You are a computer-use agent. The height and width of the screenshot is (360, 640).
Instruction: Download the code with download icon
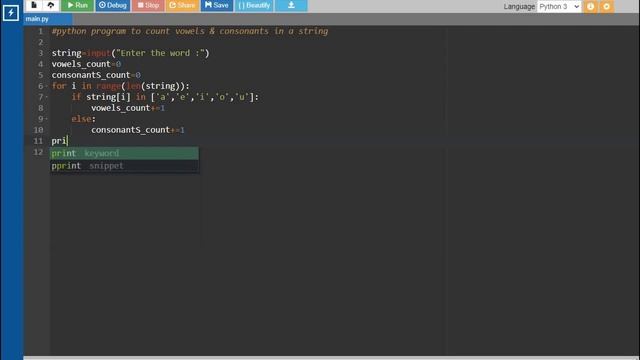(291, 5)
